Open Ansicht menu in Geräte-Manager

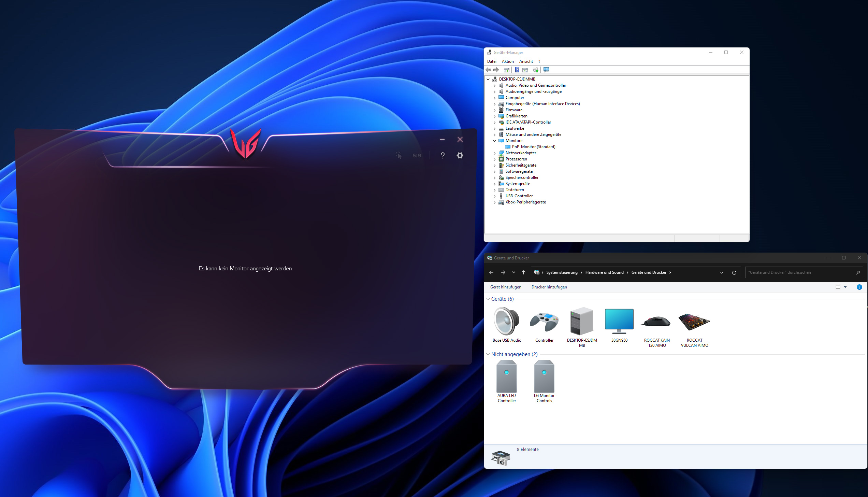[526, 61]
